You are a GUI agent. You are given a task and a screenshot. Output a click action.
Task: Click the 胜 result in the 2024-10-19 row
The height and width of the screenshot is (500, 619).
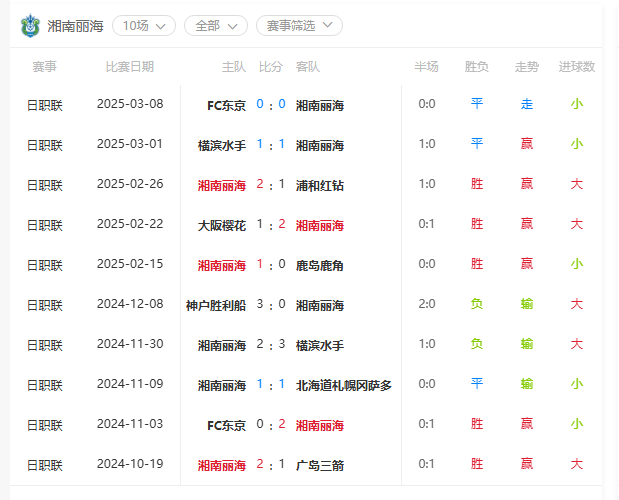tap(476, 464)
